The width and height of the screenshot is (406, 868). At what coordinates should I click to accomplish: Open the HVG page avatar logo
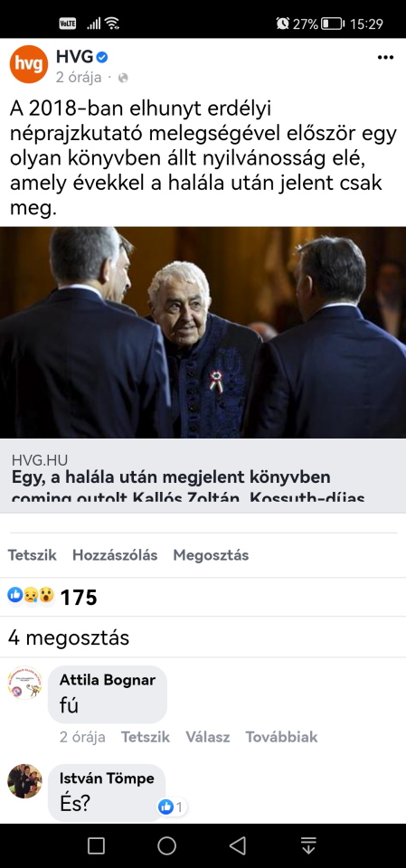point(29,64)
